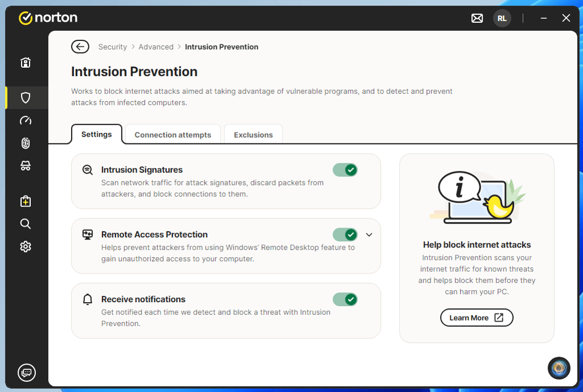Click the Remote Access Protection title text
This screenshot has height=392, width=583.
[154, 234]
